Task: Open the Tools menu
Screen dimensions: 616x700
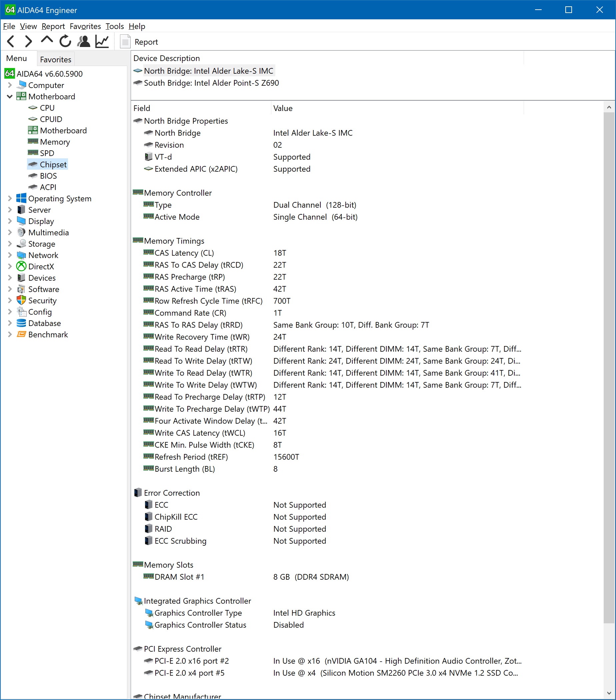Action: click(x=114, y=26)
